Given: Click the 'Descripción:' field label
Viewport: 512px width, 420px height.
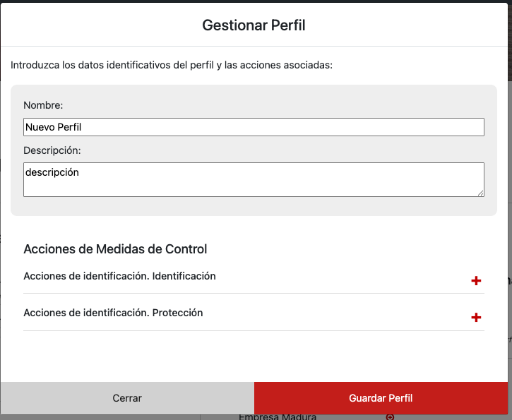Looking at the screenshot, I should 52,150.
